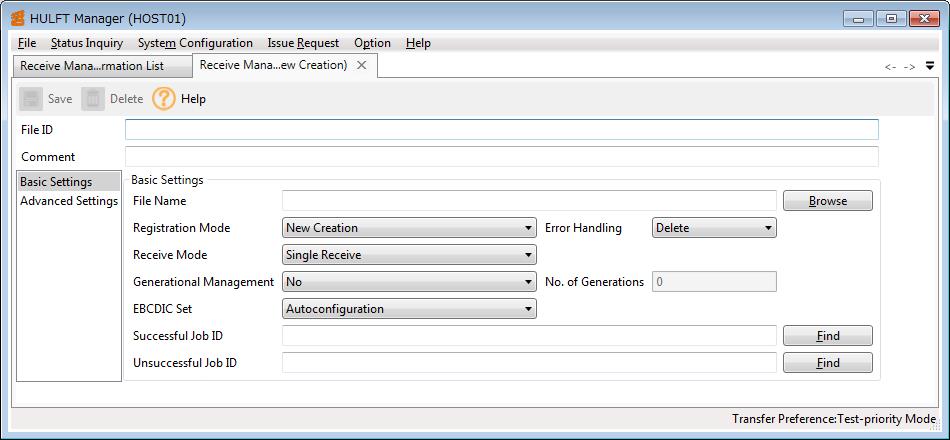The width and height of the screenshot is (950, 440).
Task: Open Help via question mark icon
Action: click(x=164, y=99)
